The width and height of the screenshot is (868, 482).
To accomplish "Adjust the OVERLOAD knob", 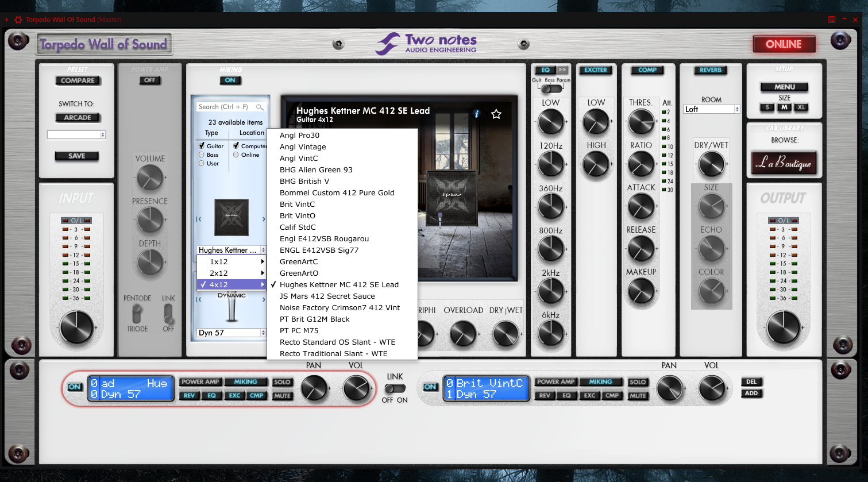I will click(x=463, y=333).
